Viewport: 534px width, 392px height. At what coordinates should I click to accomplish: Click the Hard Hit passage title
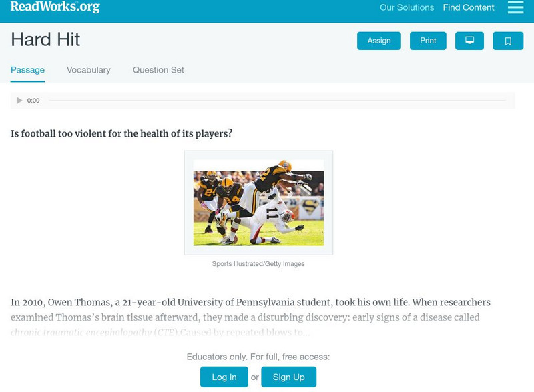(45, 40)
